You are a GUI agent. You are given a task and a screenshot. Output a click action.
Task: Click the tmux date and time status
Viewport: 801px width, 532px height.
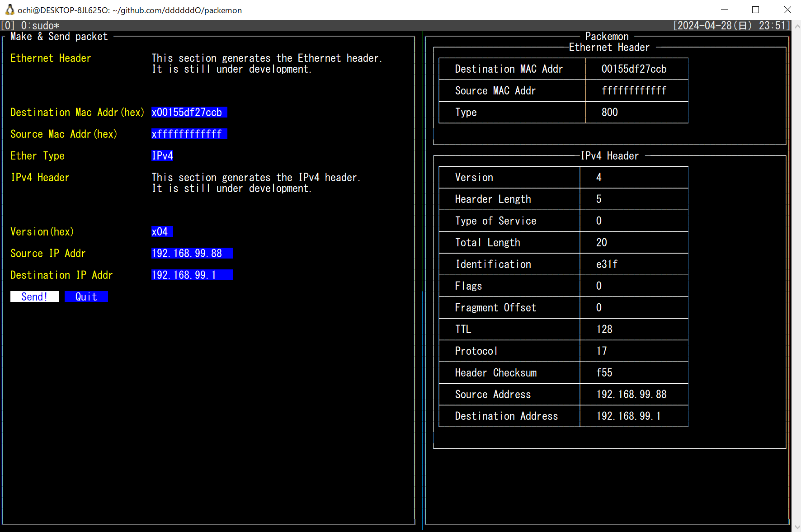click(731, 26)
